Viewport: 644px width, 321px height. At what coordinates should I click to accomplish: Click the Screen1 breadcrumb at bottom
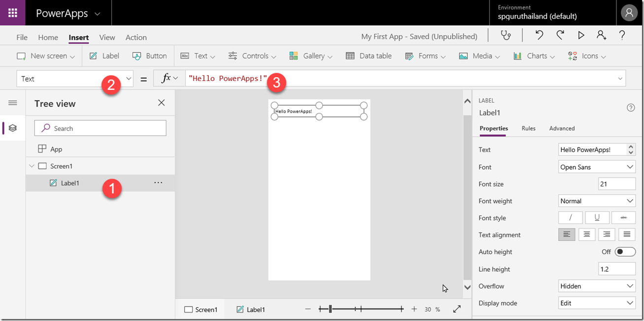(200, 310)
